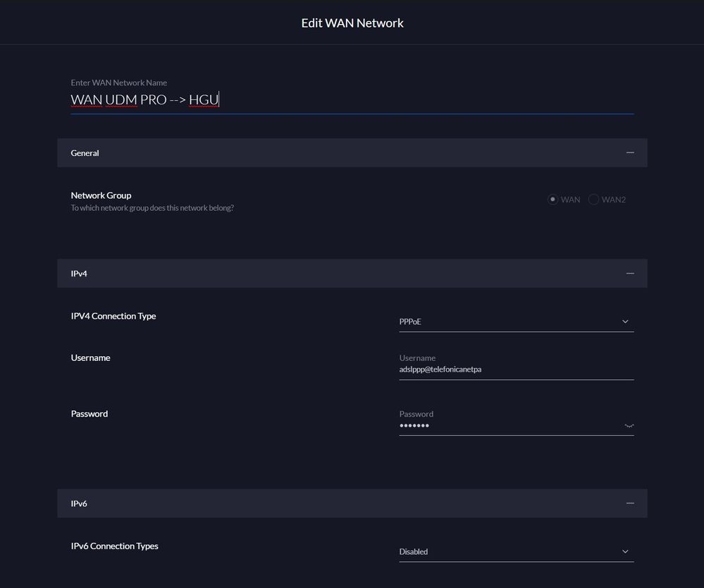Click the IPV4 Connection Type label
704x588 pixels.
tap(113, 316)
